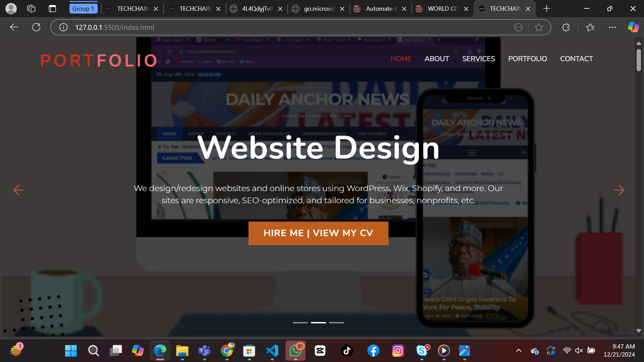Open the Settings and more menu
Screen dimensions: 644x362
[x=612, y=27]
